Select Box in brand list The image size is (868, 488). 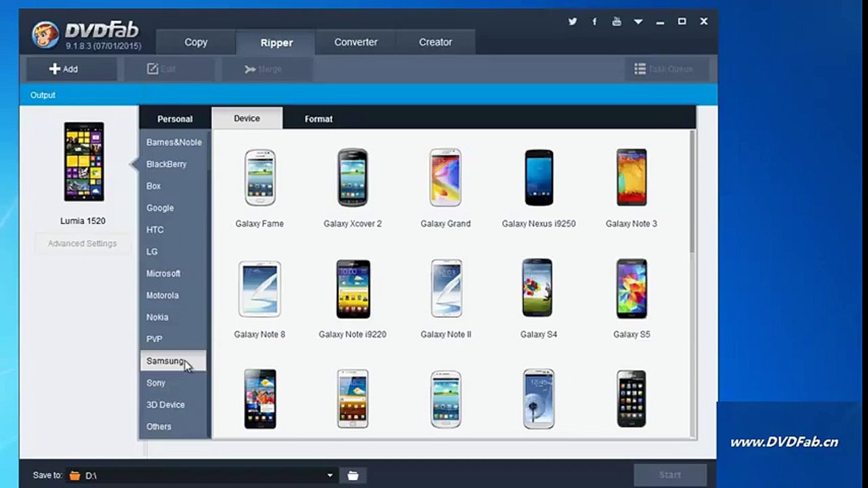click(174, 186)
